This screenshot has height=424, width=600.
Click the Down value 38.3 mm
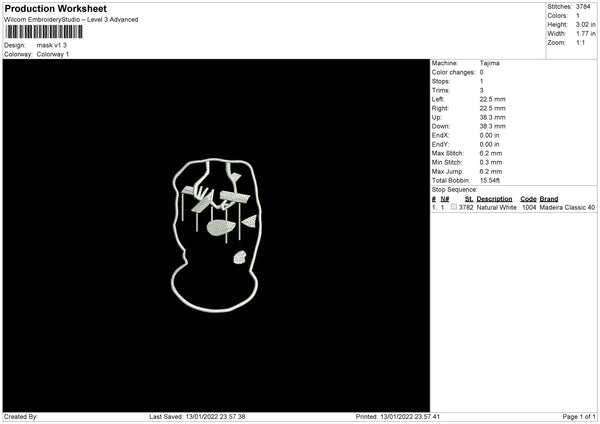pos(492,126)
